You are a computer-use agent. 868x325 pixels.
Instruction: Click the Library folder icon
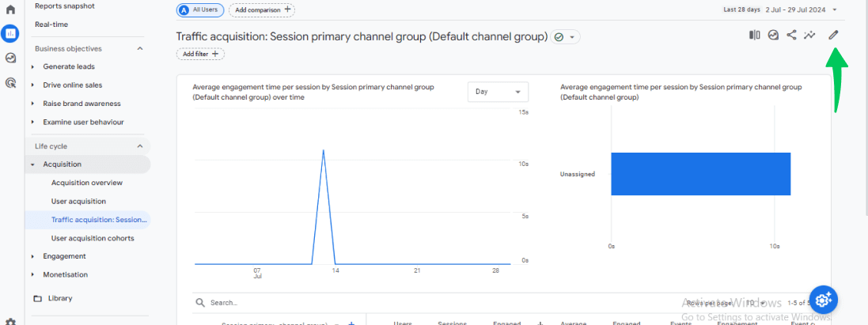coord(38,298)
